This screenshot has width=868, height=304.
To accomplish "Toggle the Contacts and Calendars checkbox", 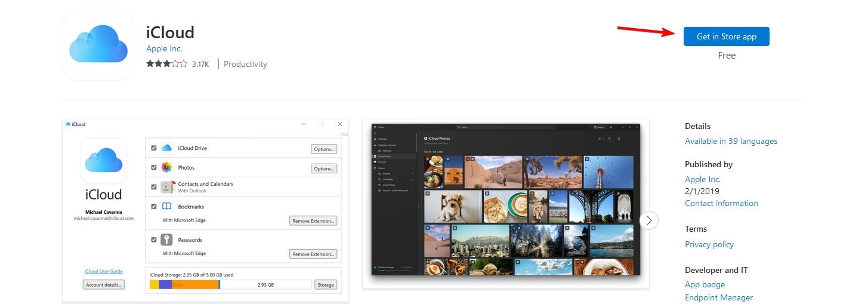I will pos(154,187).
